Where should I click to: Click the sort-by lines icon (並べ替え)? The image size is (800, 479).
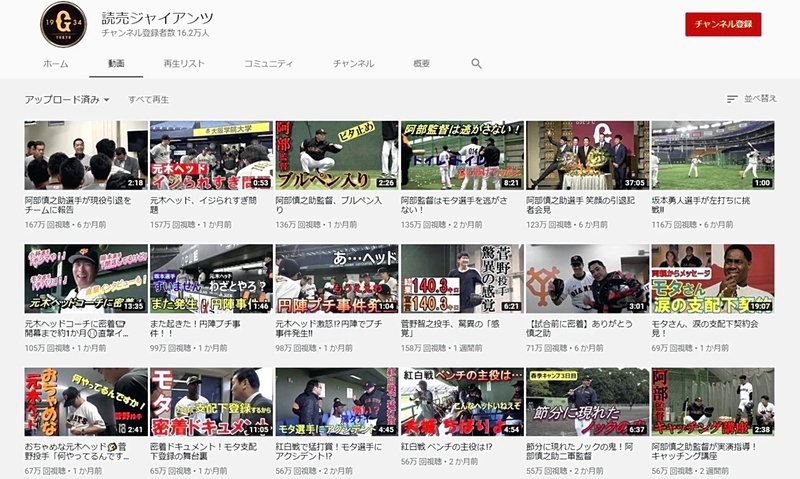coord(732,99)
